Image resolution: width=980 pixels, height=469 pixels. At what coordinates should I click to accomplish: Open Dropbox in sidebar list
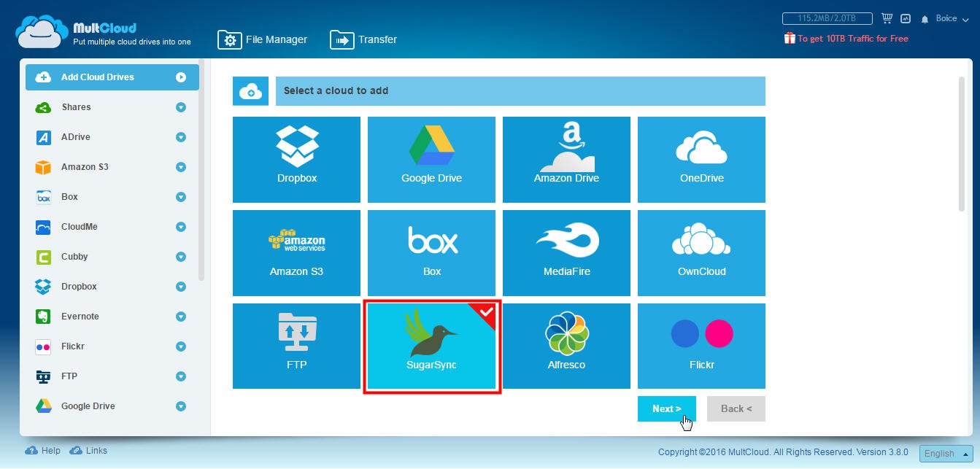click(x=112, y=287)
